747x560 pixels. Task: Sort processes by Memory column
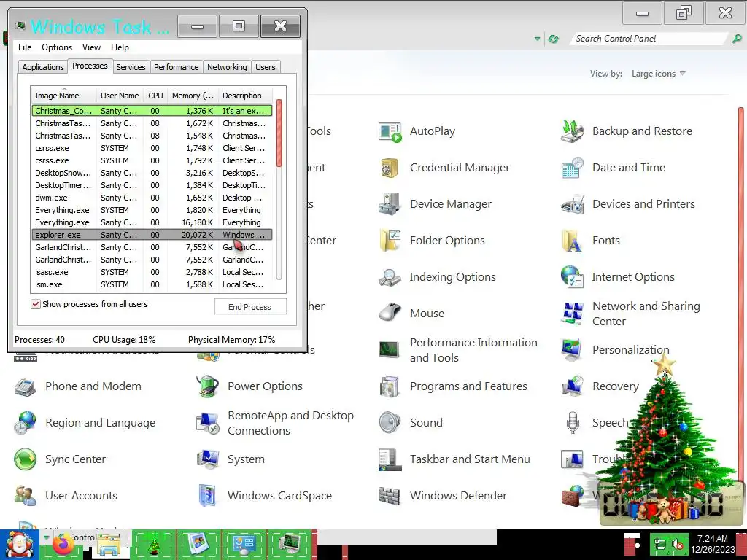tap(193, 96)
